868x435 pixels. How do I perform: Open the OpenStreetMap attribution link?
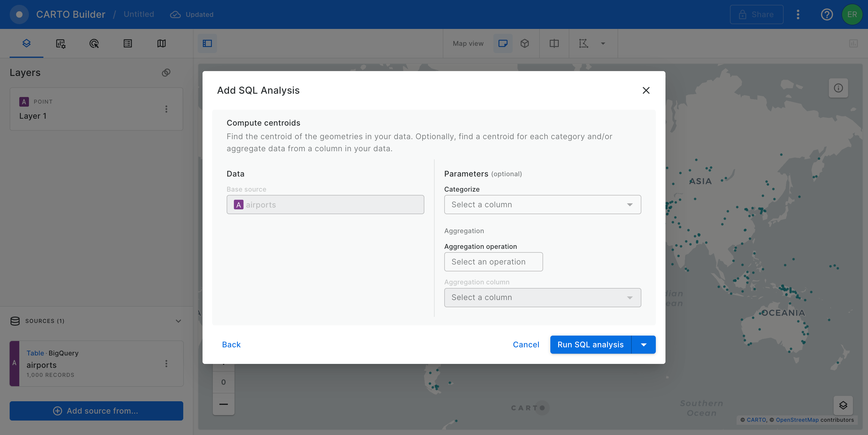(797, 420)
